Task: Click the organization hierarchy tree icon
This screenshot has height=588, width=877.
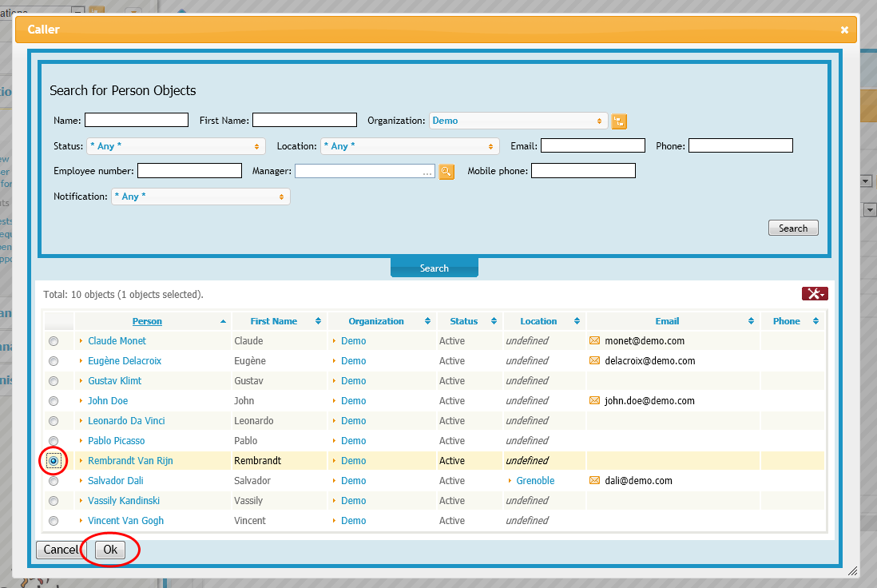Action: click(620, 121)
